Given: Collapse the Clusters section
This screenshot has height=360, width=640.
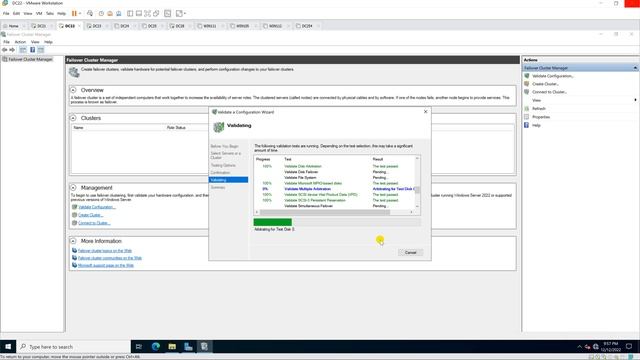Looking at the screenshot, I should pyautogui.click(x=73, y=118).
